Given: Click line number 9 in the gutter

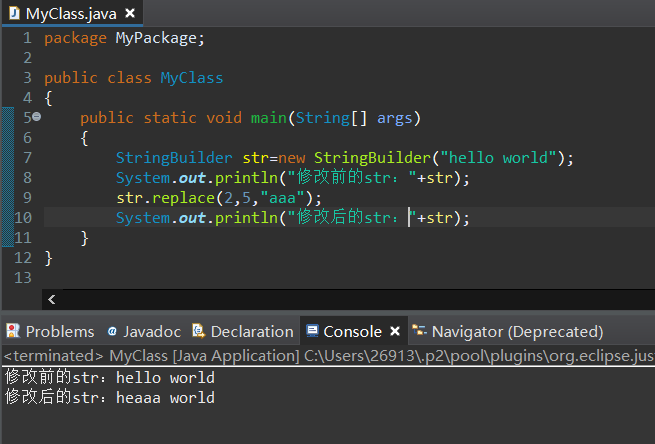Looking at the screenshot, I should (27, 198).
